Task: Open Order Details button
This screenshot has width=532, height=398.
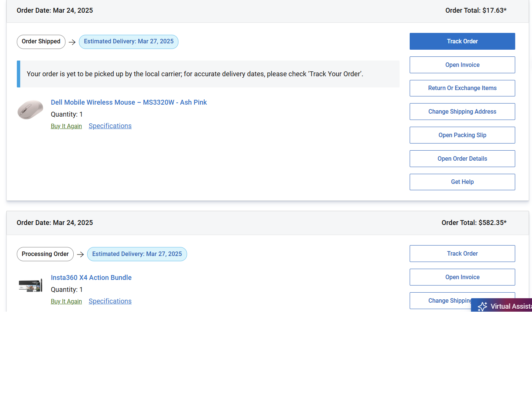Action: coord(462,158)
